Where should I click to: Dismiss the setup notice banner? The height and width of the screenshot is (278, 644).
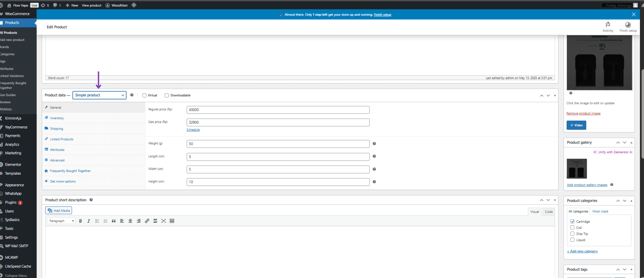pyautogui.click(x=634, y=14)
